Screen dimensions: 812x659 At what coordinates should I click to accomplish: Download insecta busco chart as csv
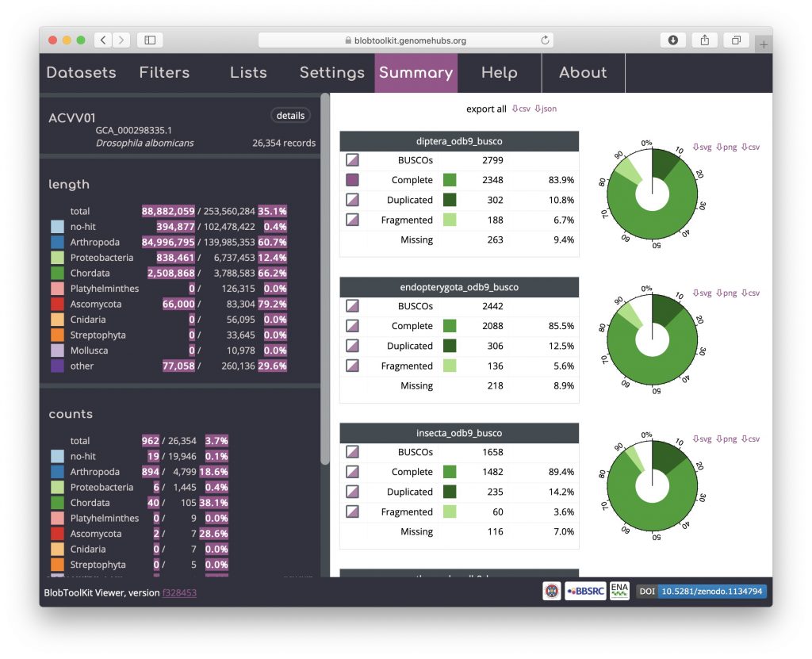pyautogui.click(x=750, y=439)
